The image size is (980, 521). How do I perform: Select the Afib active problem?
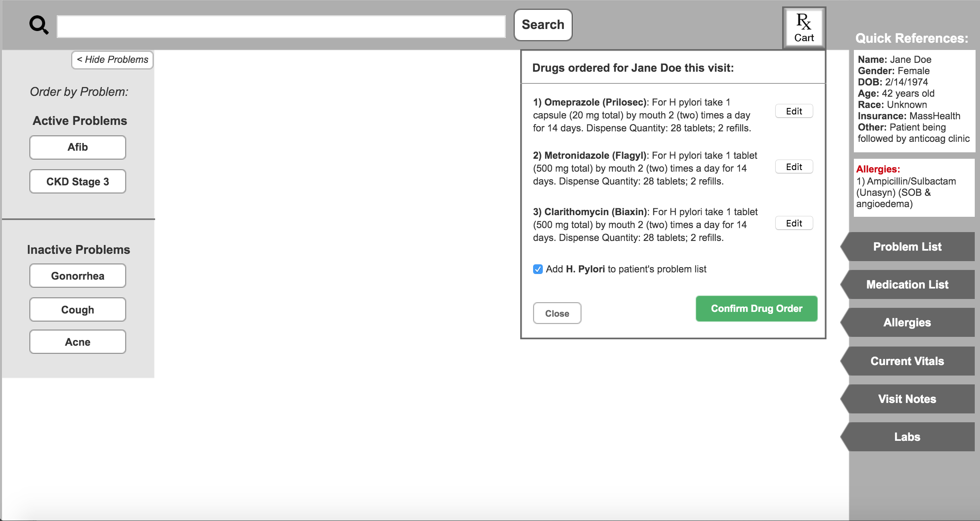pyautogui.click(x=78, y=147)
